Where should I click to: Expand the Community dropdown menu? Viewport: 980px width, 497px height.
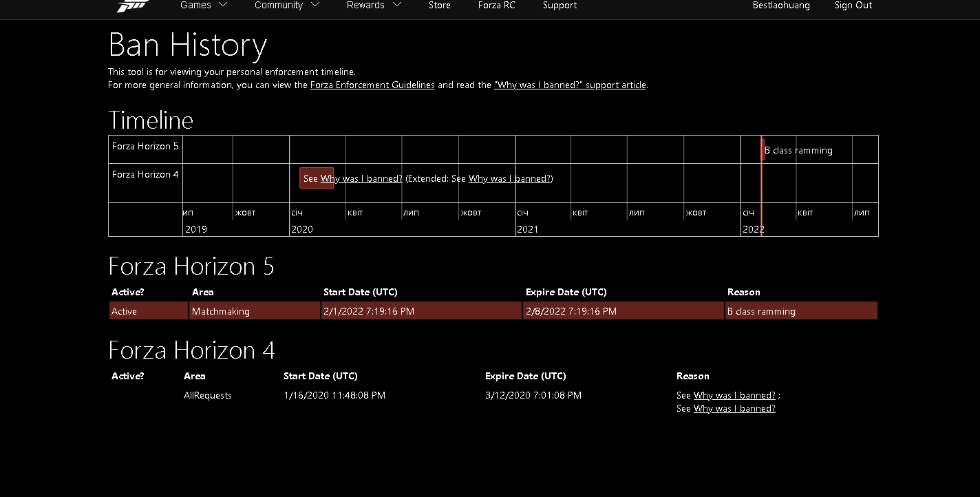pos(287,6)
